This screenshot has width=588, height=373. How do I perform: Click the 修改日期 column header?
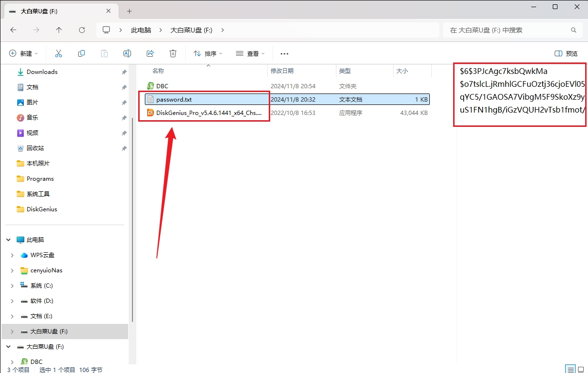click(282, 71)
